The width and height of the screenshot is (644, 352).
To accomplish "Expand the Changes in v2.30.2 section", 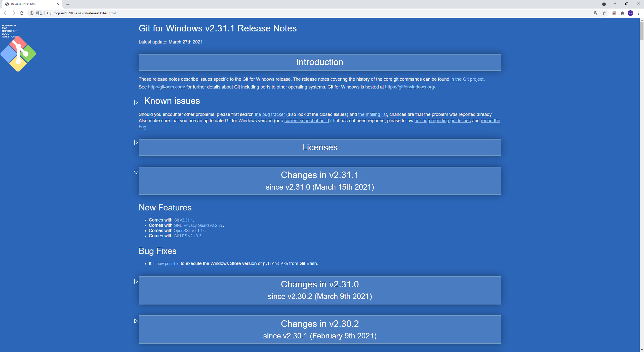I will coord(136,321).
